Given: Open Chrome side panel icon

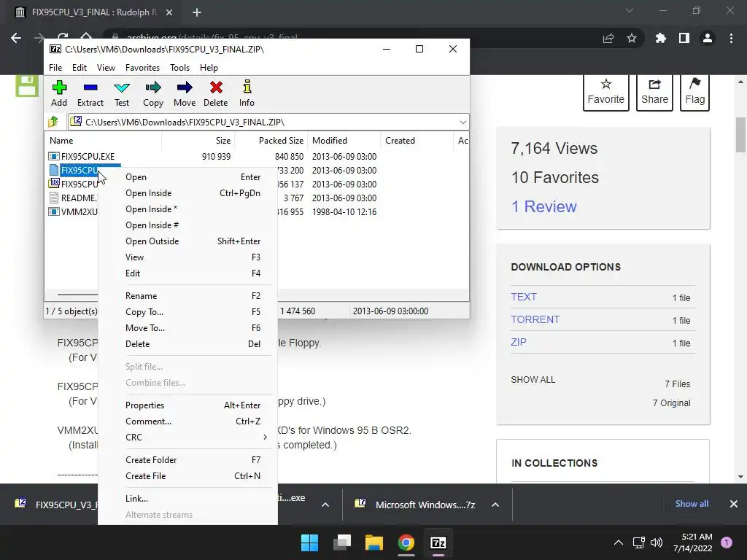Looking at the screenshot, I should pyautogui.click(x=684, y=38).
